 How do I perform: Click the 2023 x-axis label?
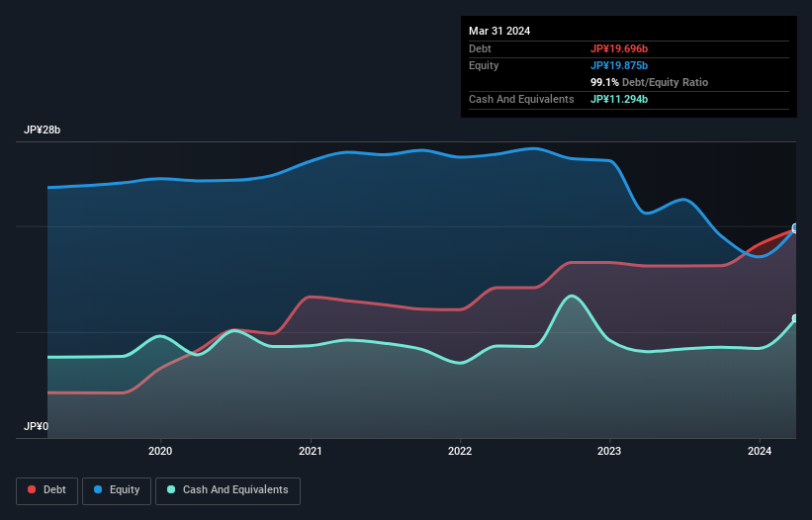coord(609,451)
